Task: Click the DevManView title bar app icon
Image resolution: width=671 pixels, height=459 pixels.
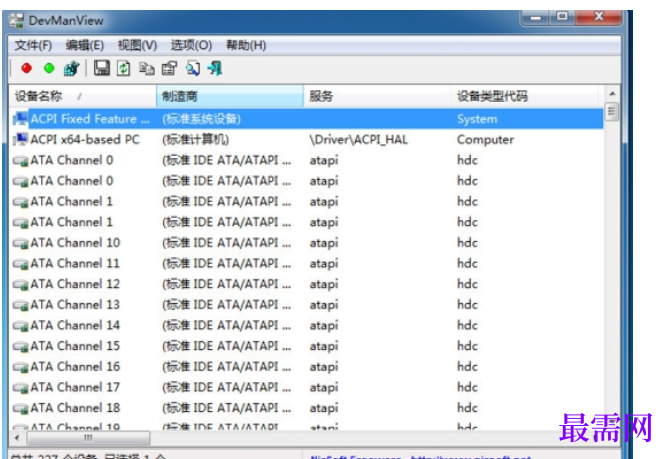Action: (x=17, y=21)
